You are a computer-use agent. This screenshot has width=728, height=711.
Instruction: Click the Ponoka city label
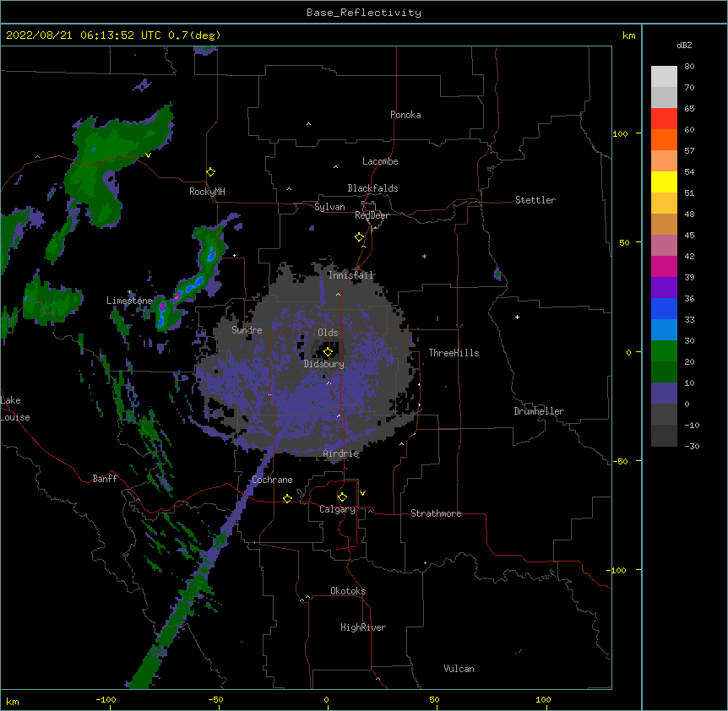tap(405, 115)
